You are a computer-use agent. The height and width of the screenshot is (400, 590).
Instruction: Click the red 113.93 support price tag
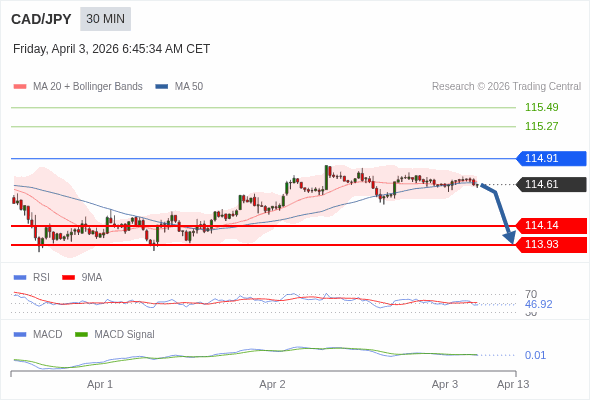(552, 245)
